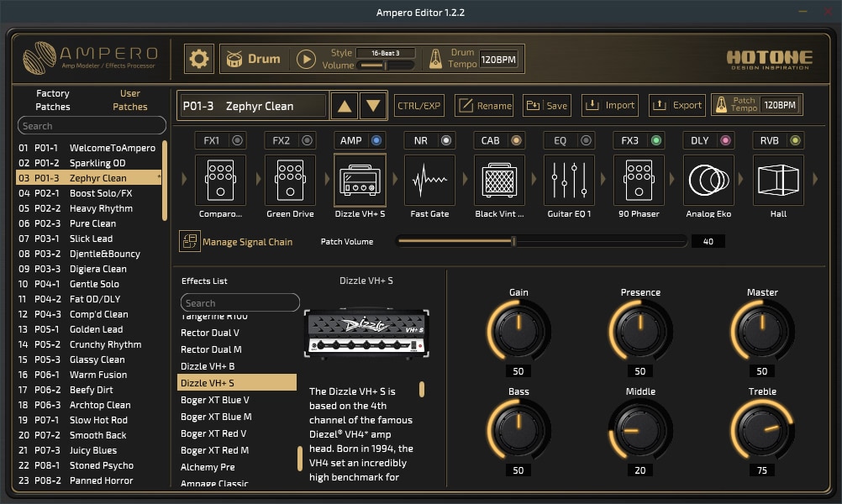This screenshot has width=842, height=504.
Task: Click the Ampero logo
Action: point(90,57)
